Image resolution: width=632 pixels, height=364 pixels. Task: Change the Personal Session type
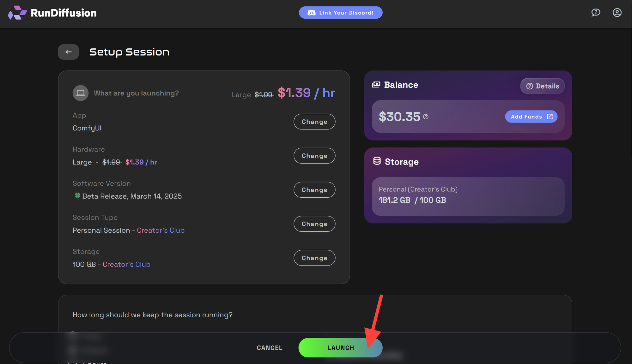coord(314,224)
